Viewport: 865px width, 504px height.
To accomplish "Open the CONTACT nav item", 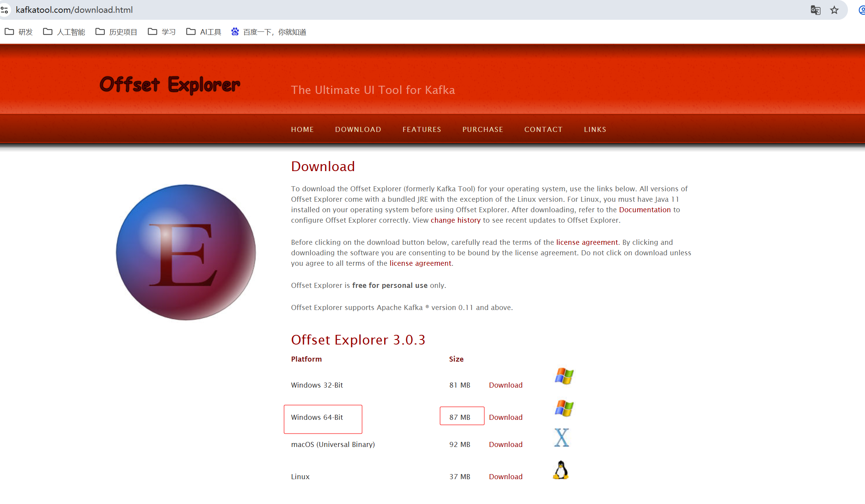I will pyautogui.click(x=543, y=130).
